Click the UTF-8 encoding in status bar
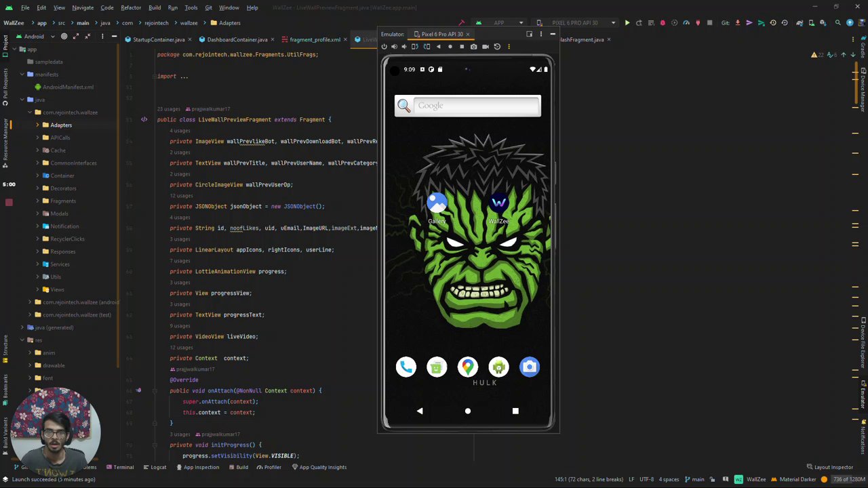The height and width of the screenshot is (488, 868). 646,480
